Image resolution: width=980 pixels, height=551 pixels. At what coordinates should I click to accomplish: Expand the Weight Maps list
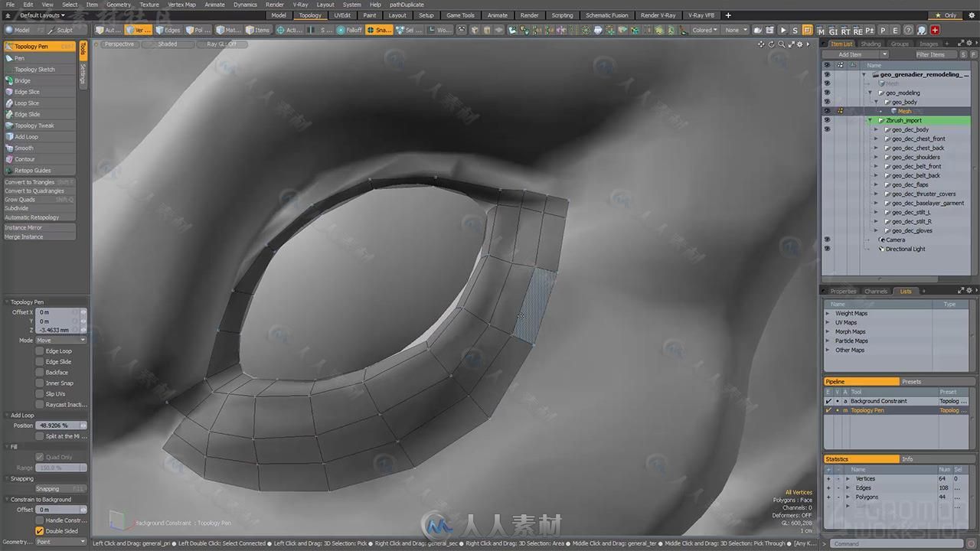pyautogui.click(x=828, y=313)
